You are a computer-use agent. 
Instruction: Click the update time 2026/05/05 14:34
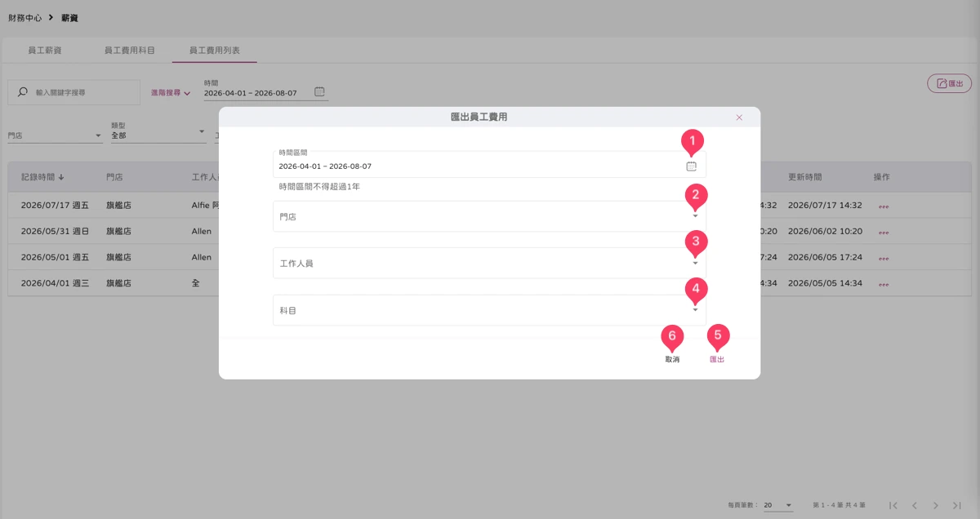pyautogui.click(x=825, y=284)
